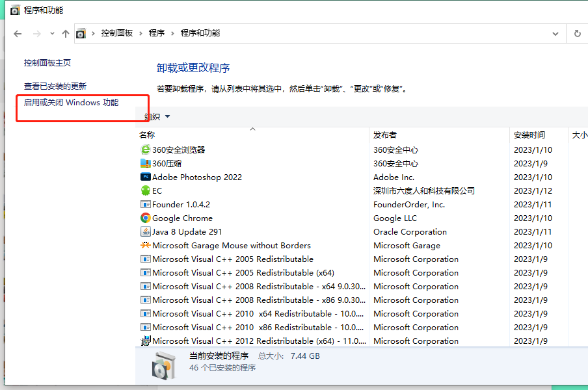This screenshot has height=390, width=588.
Task: Select Visual C++ 2005 Redistributable icon
Action: point(146,259)
